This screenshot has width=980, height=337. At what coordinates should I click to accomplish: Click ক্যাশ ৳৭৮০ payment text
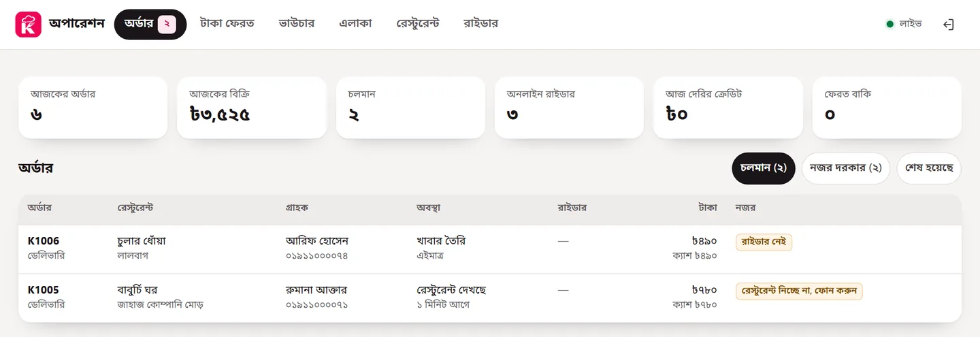695,305
